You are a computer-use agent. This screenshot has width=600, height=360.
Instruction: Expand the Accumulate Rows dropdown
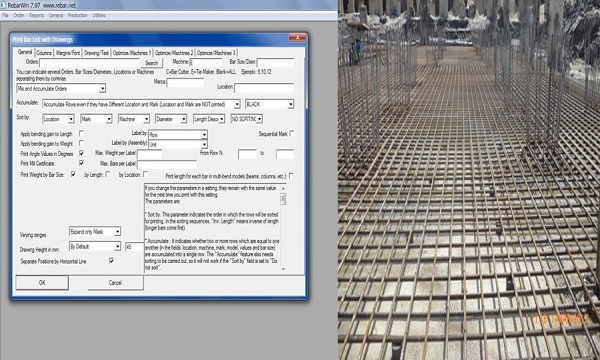tap(237, 104)
